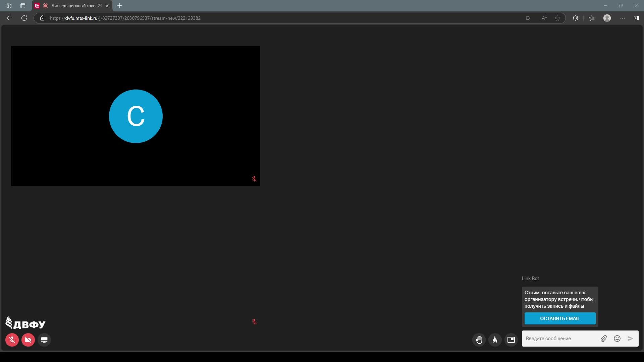644x362 pixels.
Task: Send the chat message with the arrow icon
Action: 631,339
